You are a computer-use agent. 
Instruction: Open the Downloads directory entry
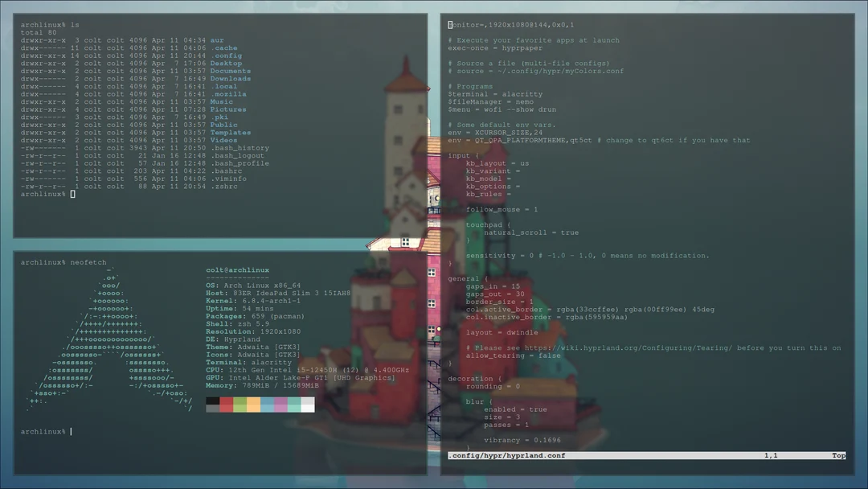click(x=230, y=78)
